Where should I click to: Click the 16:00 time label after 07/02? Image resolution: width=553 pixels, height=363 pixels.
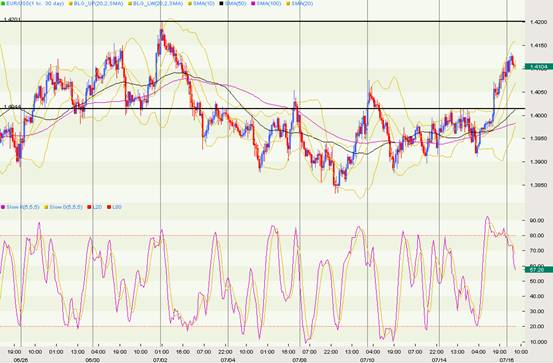183,352
